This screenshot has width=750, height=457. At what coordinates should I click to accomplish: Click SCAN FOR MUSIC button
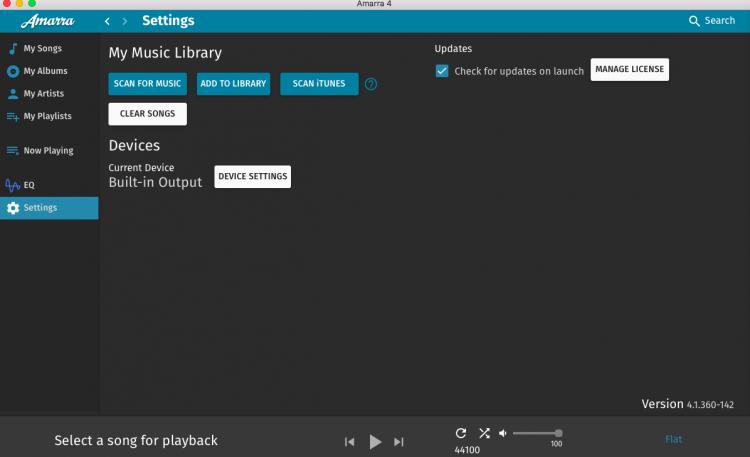click(x=147, y=84)
